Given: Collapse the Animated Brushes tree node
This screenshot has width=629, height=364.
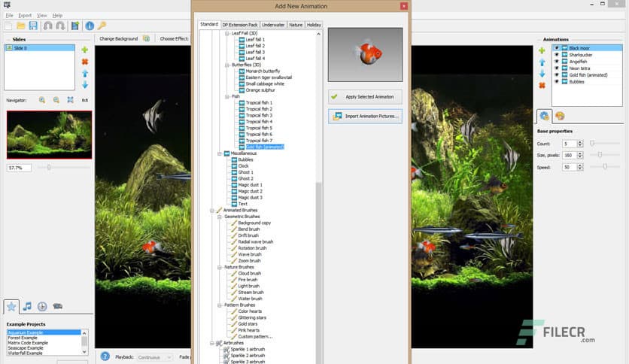Looking at the screenshot, I should coord(212,211).
